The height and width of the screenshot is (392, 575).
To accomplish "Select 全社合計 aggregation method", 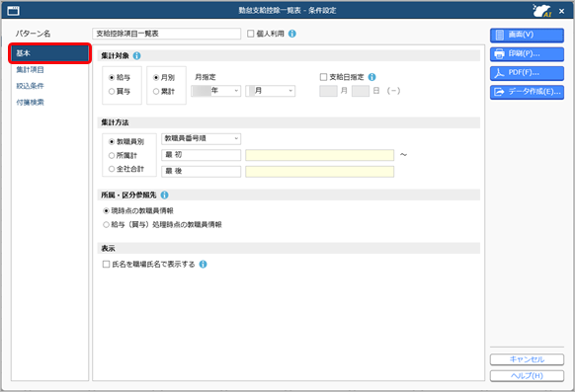I will pyautogui.click(x=112, y=169).
